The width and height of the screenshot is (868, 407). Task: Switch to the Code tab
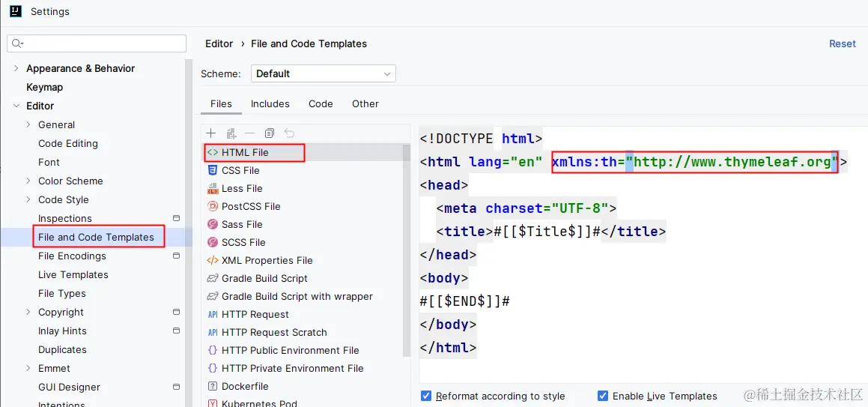pyautogui.click(x=321, y=103)
